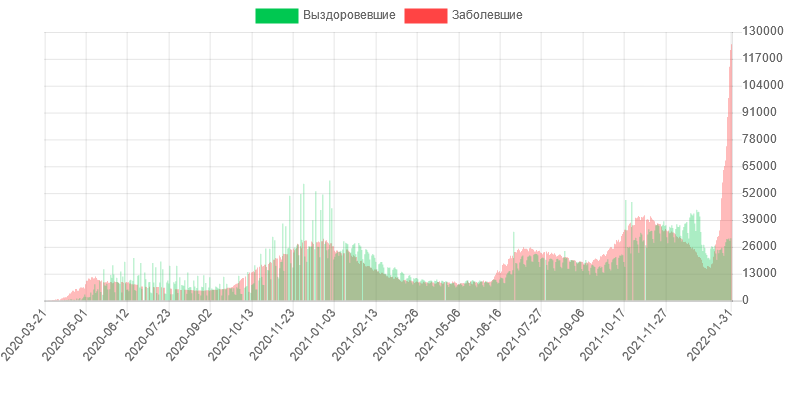Click the 26000 y-axis value
The image size is (790, 400).
tap(760, 246)
